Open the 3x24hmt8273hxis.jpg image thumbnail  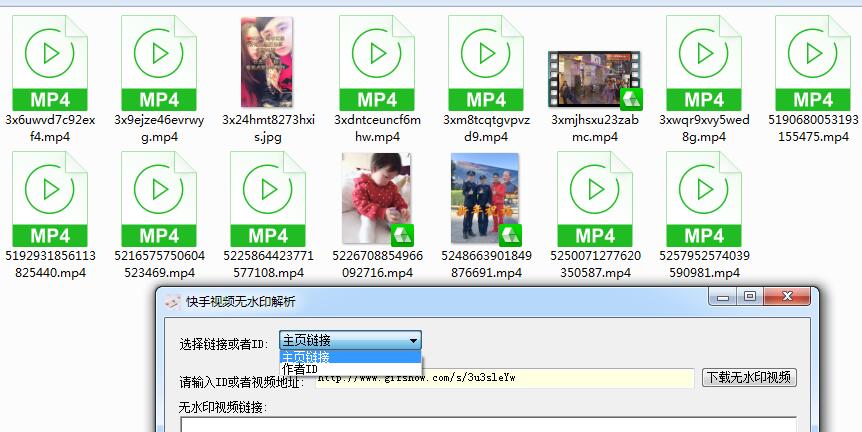click(267, 62)
